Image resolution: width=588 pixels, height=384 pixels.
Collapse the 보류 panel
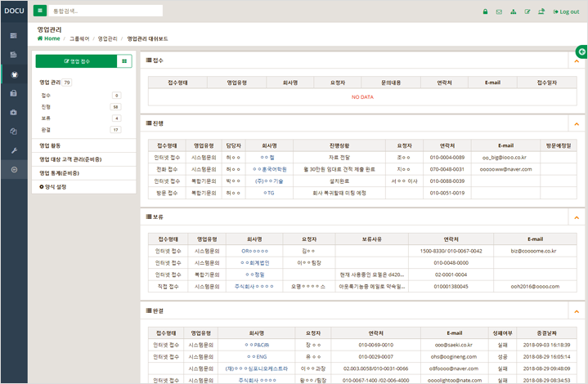click(x=576, y=217)
